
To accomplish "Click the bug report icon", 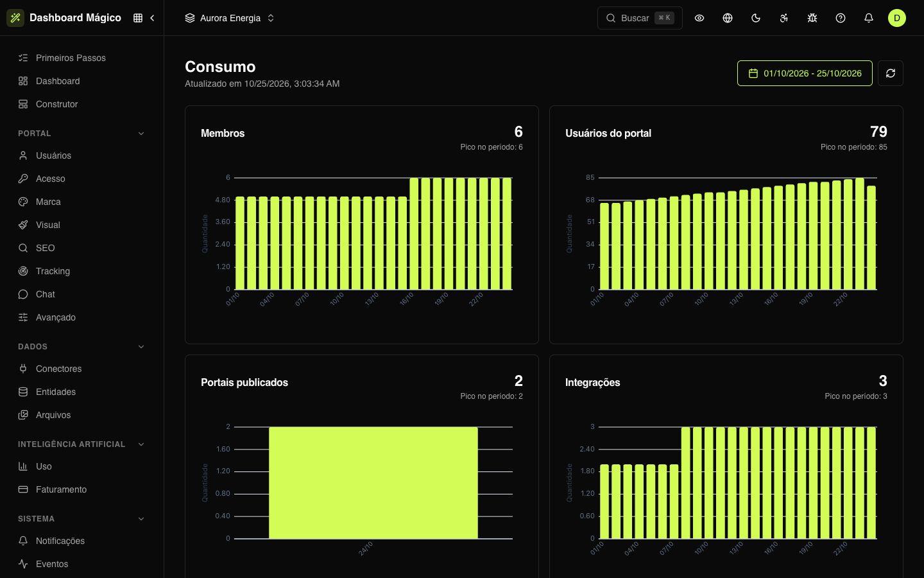I will (812, 18).
